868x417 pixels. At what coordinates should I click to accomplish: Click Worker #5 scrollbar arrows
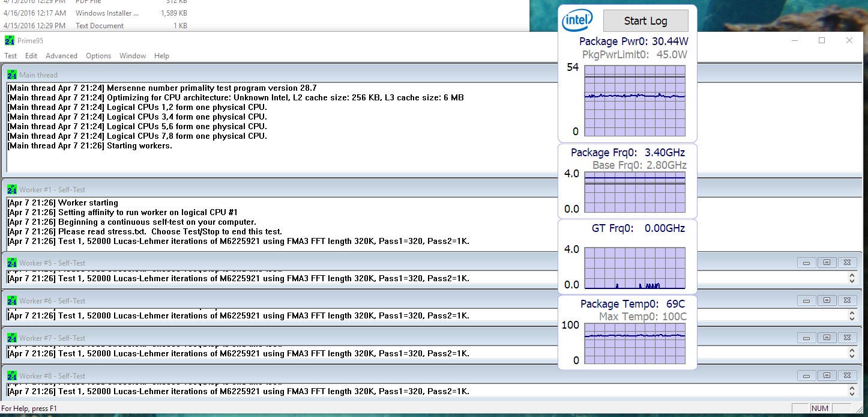pyautogui.click(x=852, y=278)
